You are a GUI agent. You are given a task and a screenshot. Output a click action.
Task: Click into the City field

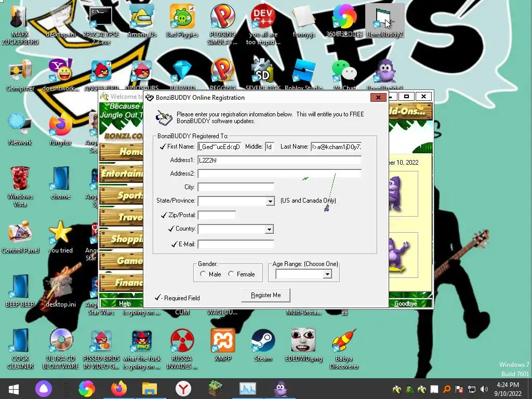coord(236,187)
